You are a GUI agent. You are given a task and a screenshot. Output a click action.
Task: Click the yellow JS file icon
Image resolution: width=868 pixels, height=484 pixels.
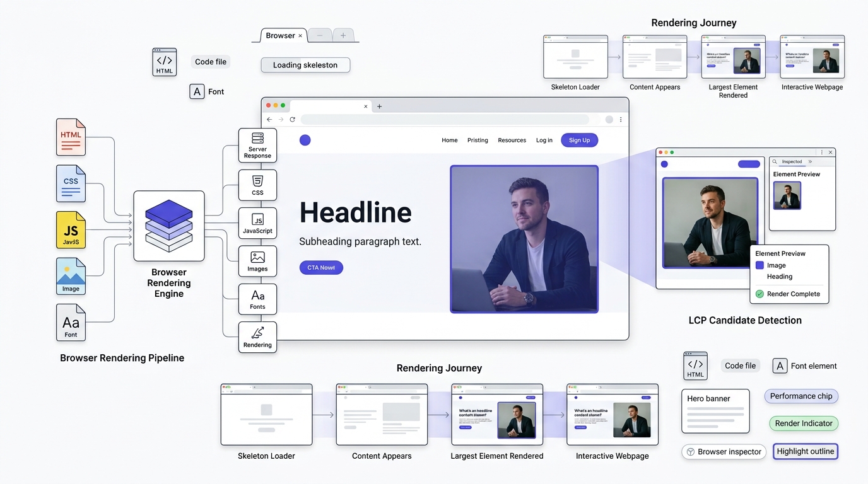point(71,229)
